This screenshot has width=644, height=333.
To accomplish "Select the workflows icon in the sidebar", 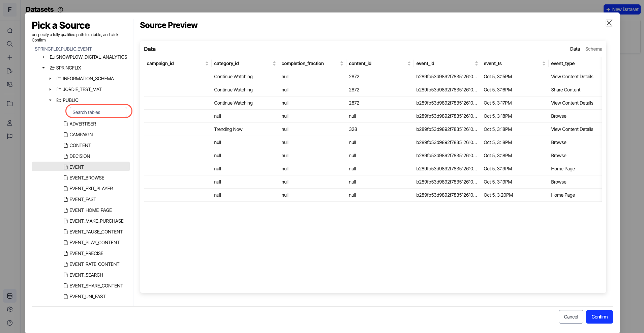I will [x=10, y=84].
